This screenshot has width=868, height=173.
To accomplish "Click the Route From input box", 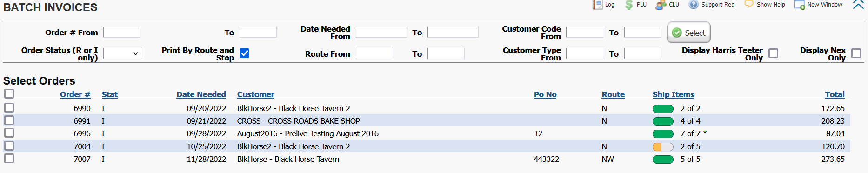I will point(374,53).
